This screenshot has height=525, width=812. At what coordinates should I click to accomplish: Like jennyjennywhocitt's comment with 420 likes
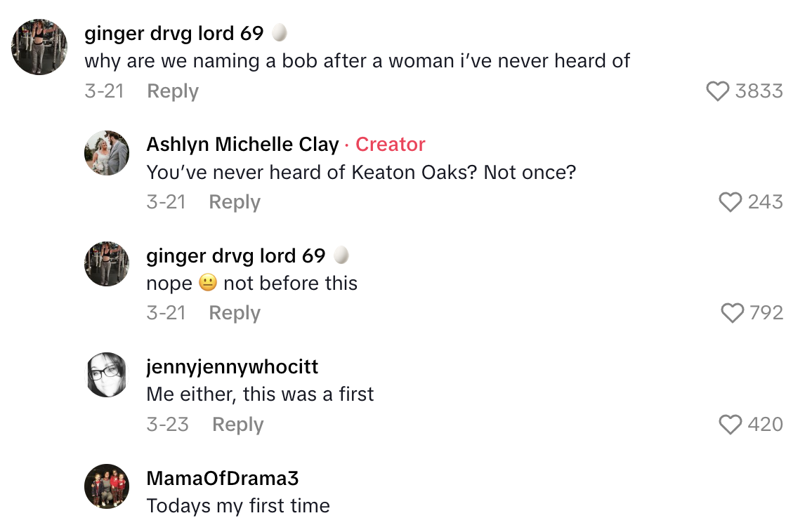731,425
